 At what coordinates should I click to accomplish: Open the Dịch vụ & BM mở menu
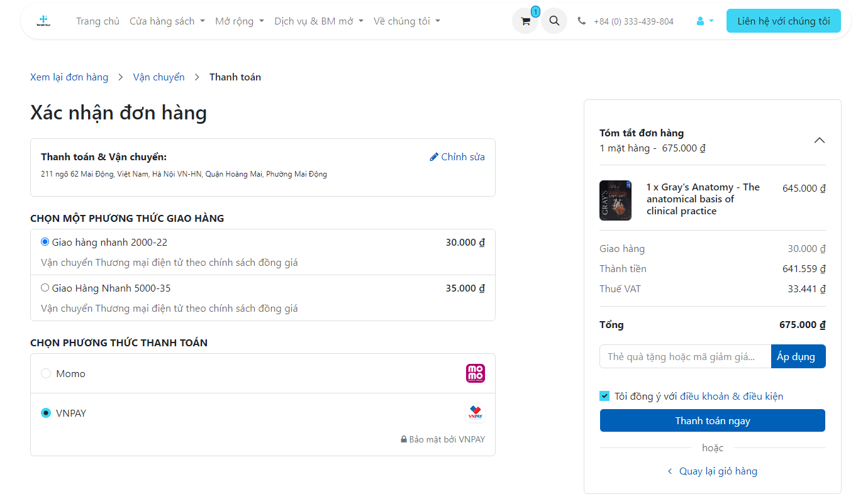tap(318, 21)
